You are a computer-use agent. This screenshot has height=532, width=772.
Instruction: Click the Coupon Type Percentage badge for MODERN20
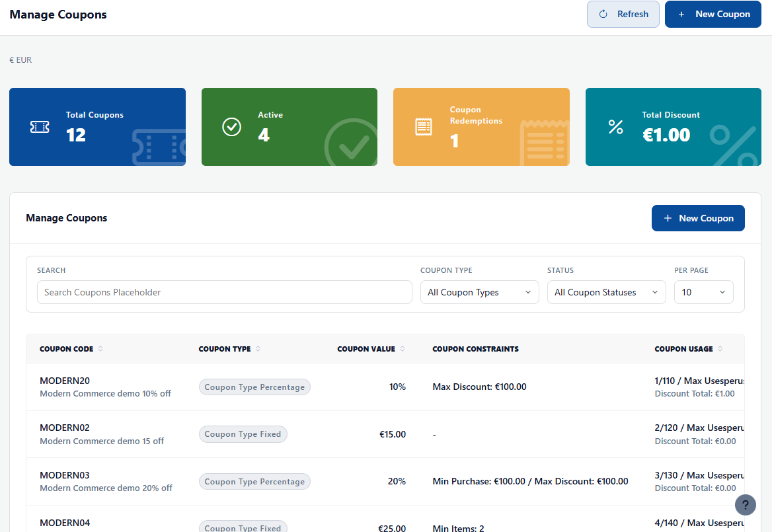point(254,387)
